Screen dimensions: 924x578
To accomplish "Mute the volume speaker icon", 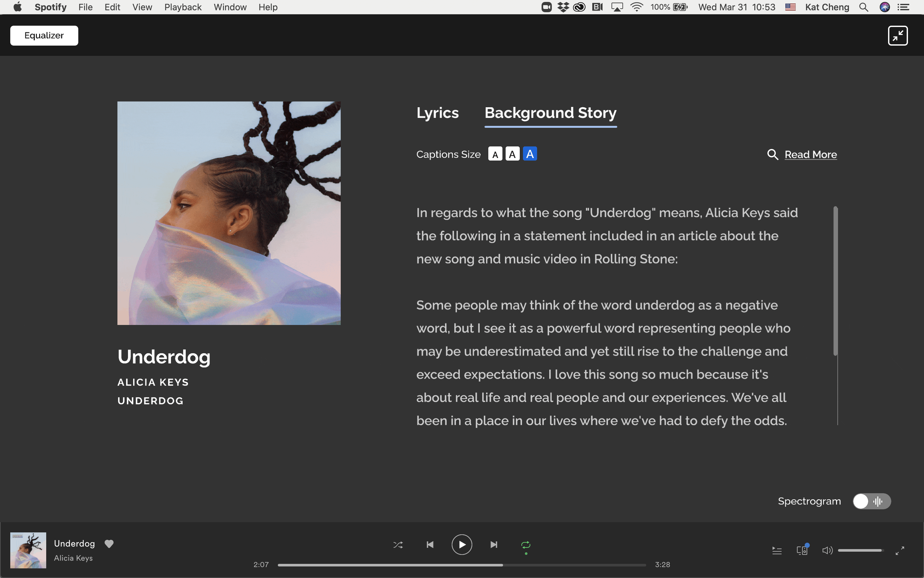I will 827,550.
